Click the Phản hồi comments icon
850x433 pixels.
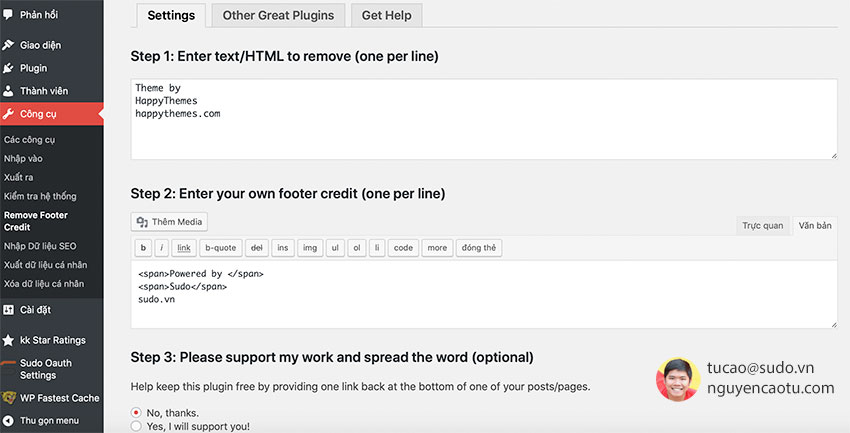pyautogui.click(x=8, y=15)
